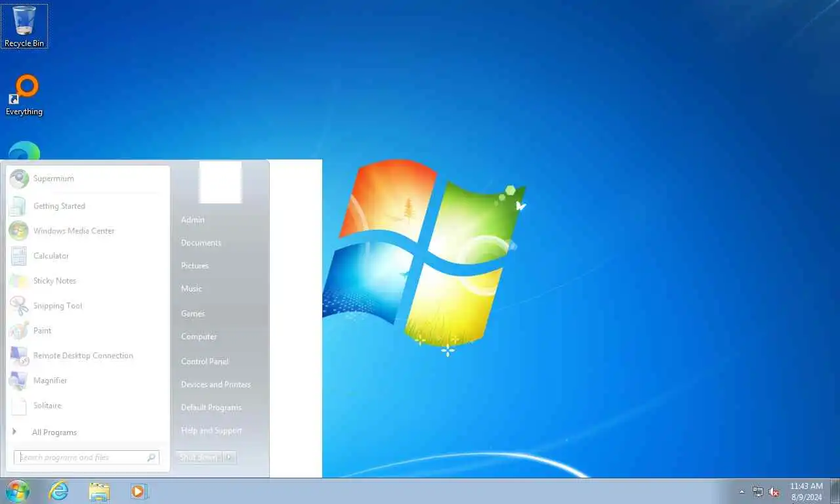Click the user account picture
Screen dimensions: 840x504
click(x=220, y=182)
